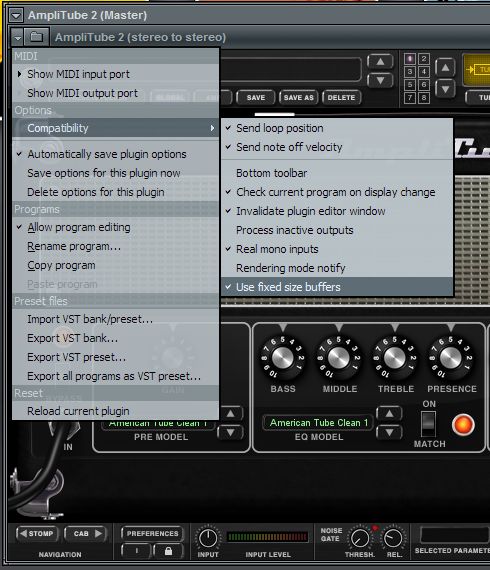This screenshot has height=570, width=490.
Task: Click EQ MODEL up arrow
Action: (389, 414)
